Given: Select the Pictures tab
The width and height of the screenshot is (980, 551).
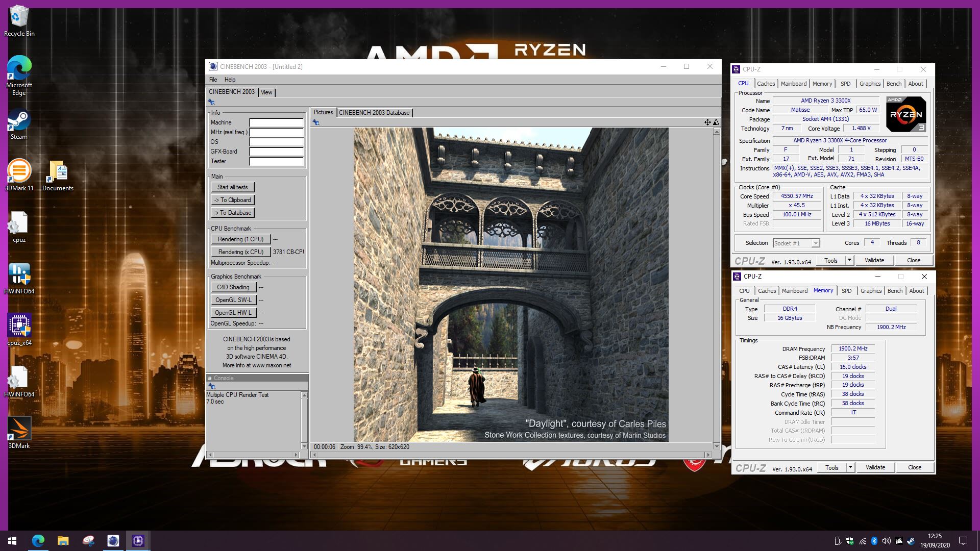Looking at the screenshot, I should coord(323,112).
